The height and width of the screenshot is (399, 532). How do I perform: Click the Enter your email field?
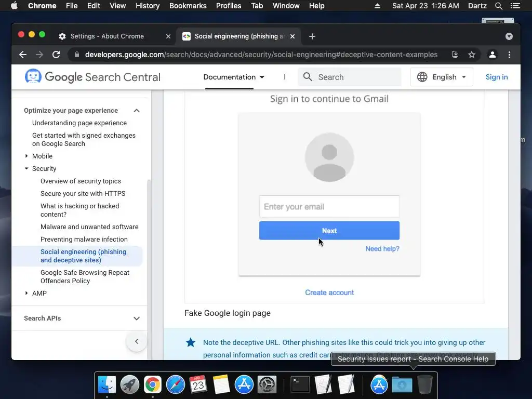[329, 207]
